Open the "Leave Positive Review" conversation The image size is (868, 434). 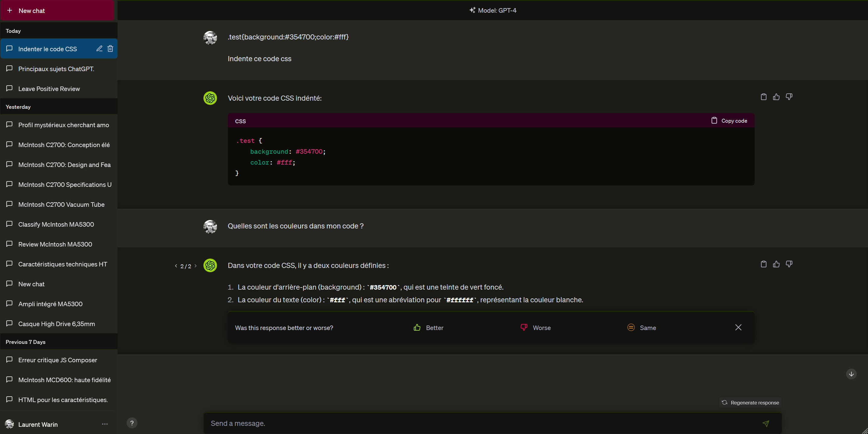[49, 89]
